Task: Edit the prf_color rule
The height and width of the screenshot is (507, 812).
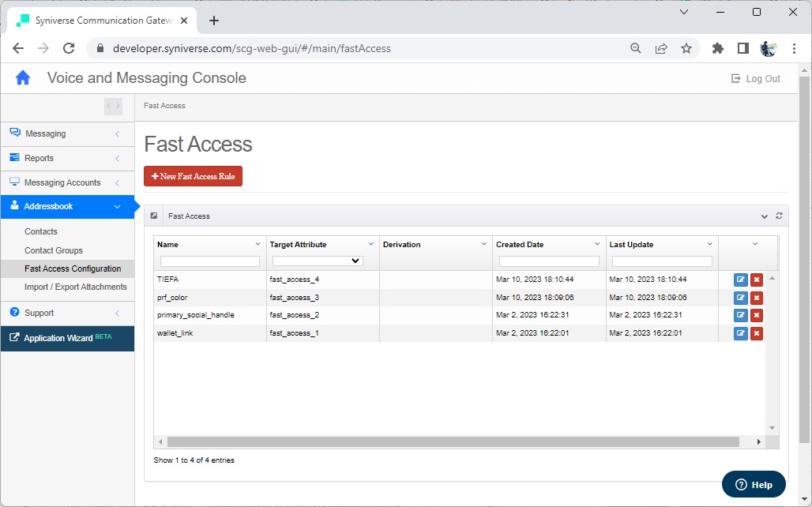Action: 741,298
